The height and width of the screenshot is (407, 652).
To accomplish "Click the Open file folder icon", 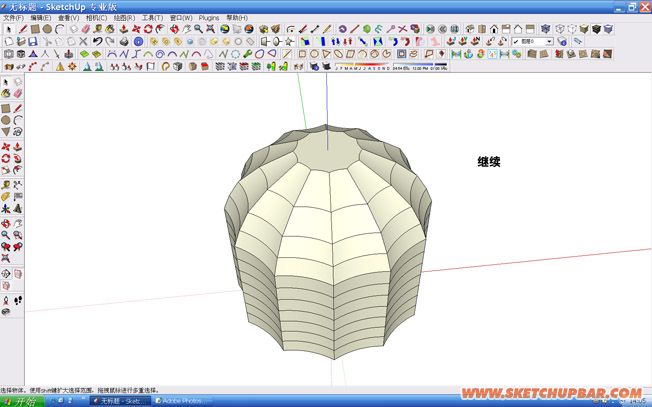I will (x=21, y=41).
